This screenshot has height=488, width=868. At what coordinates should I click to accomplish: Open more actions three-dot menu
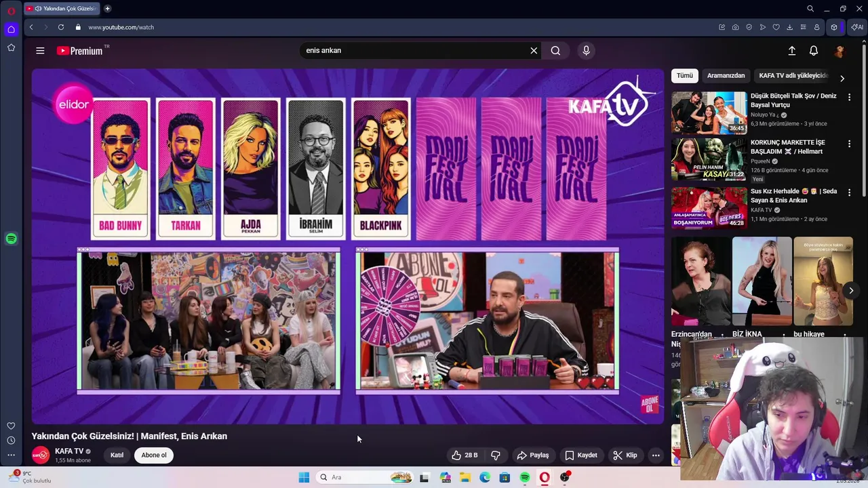tap(656, 455)
